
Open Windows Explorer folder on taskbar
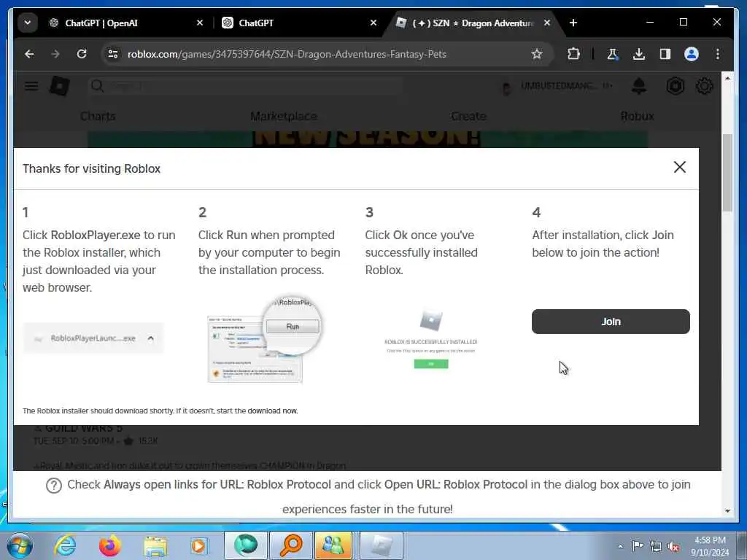[155, 545]
